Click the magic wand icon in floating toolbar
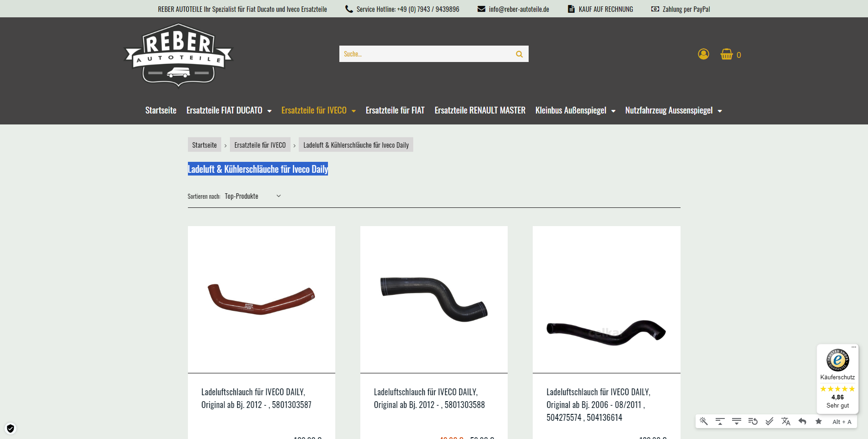Screen dimensions: 868x439 tap(704, 421)
